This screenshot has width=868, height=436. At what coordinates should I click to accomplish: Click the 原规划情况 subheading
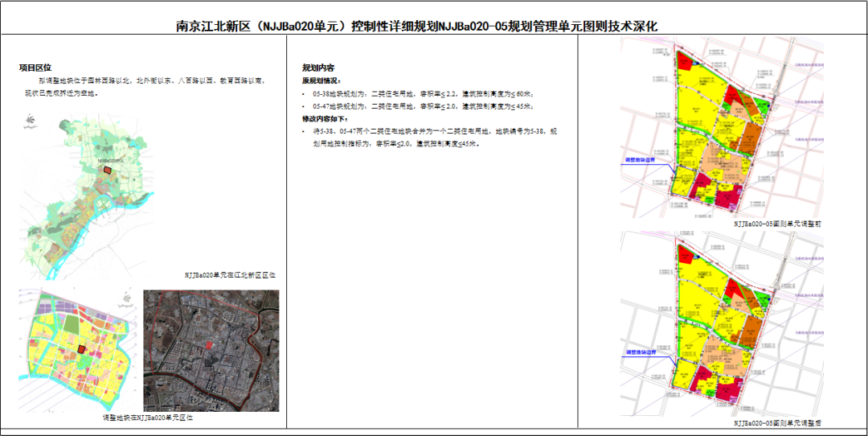click(x=321, y=81)
